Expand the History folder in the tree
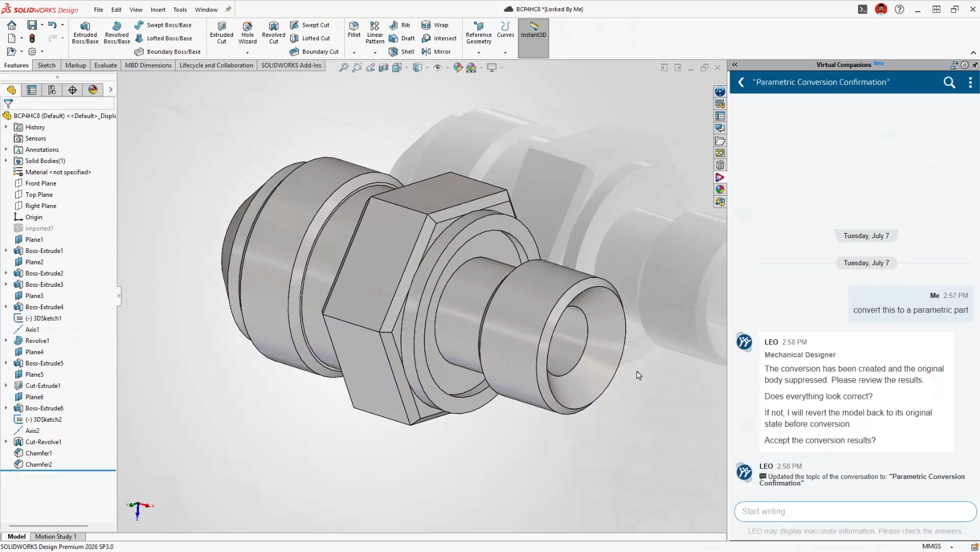 [6, 127]
